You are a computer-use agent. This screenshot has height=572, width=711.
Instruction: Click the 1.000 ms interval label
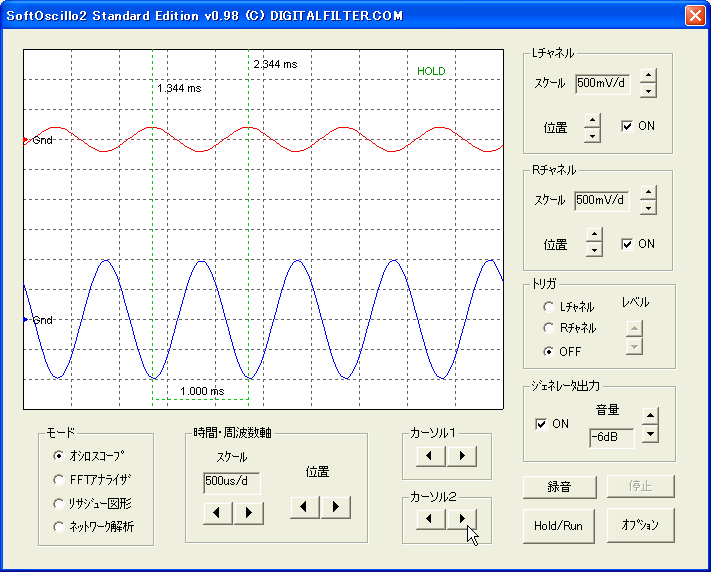[x=202, y=391]
